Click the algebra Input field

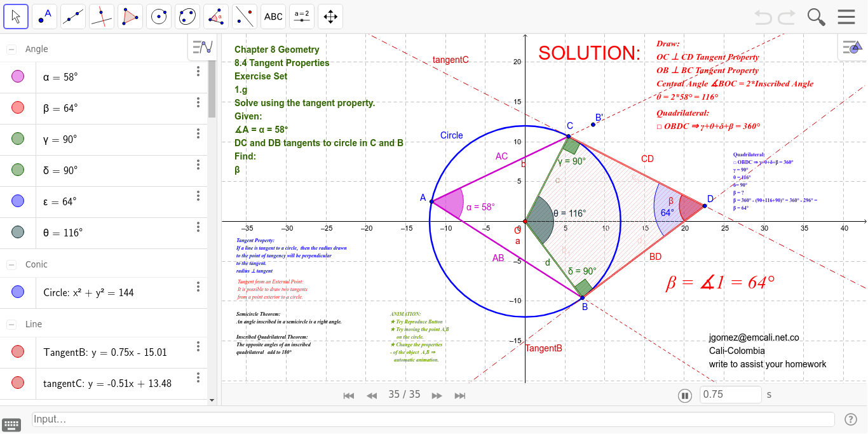click(433, 419)
